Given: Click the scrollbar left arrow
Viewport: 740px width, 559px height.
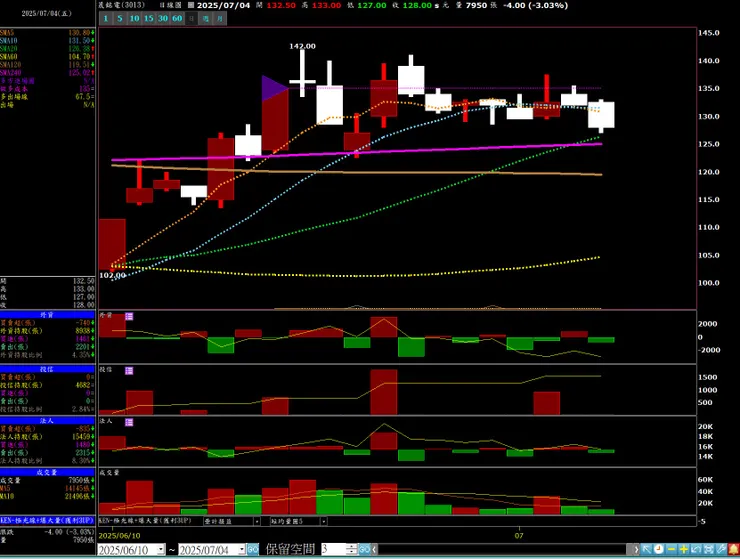Looking at the screenshot, I should pyautogui.click(x=374, y=550).
